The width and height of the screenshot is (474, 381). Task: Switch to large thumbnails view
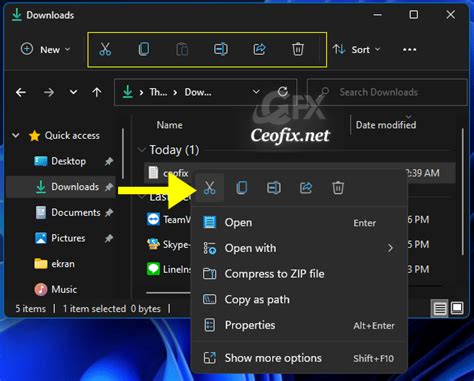coord(457,308)
